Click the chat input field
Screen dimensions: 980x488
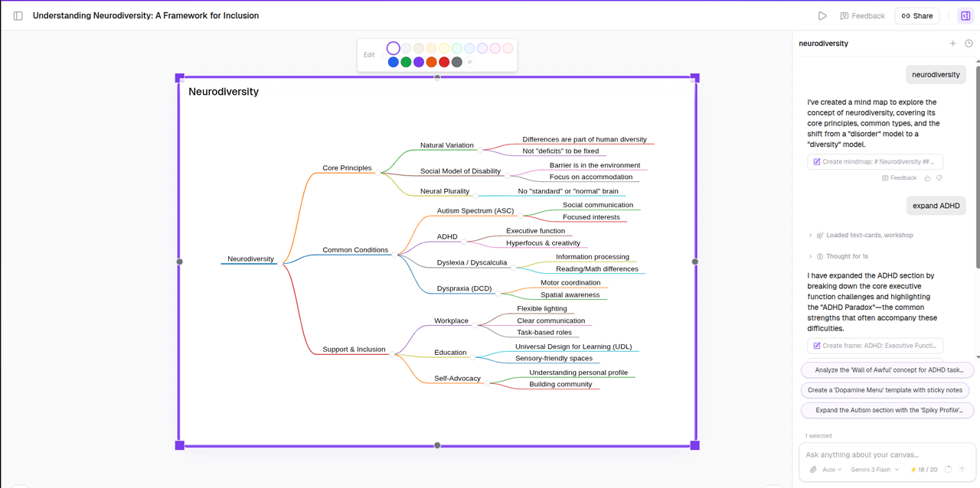(x=887, y=455)
